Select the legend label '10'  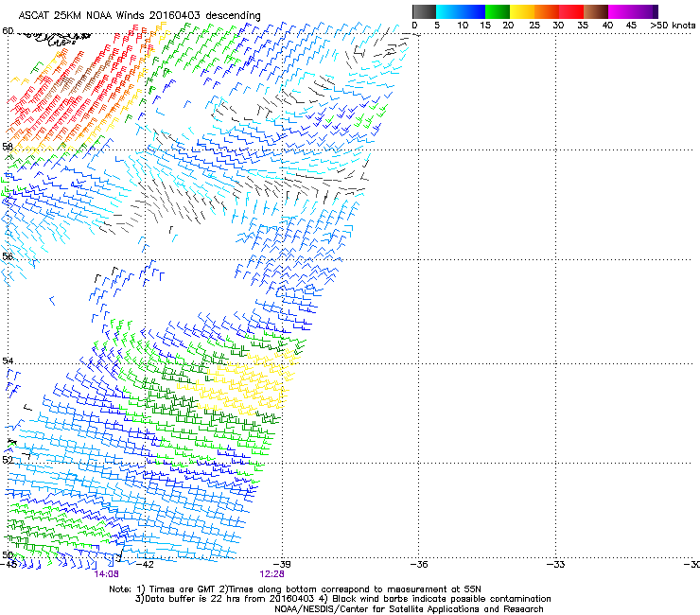tap(463, 26)
